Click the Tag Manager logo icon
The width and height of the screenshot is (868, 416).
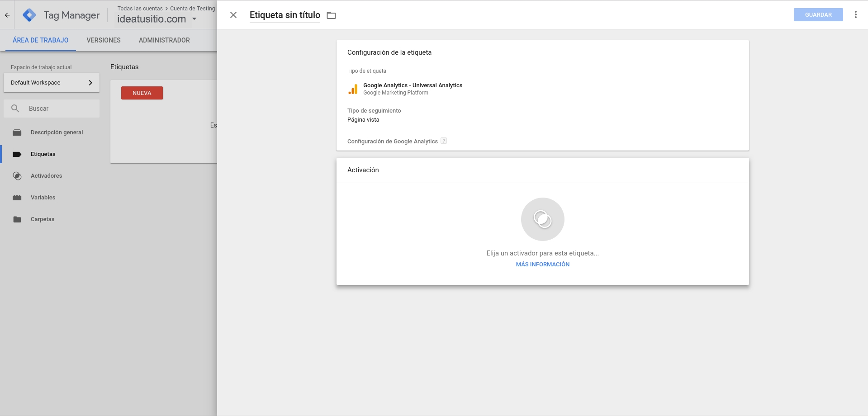(29, 15)
